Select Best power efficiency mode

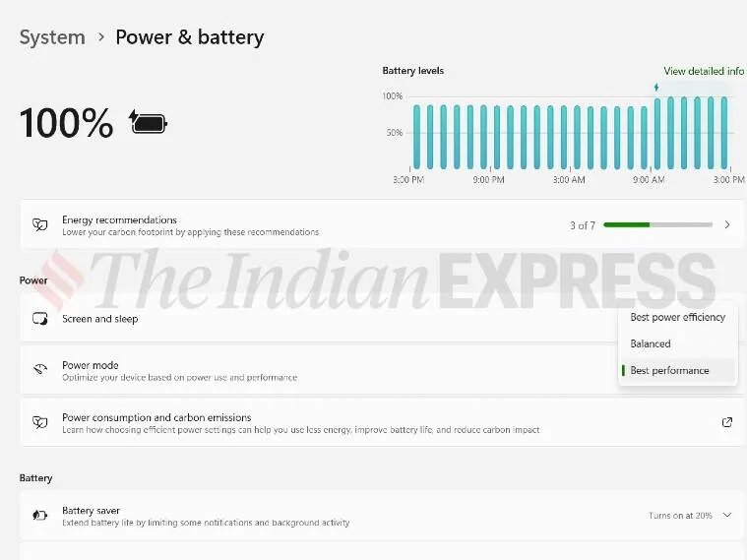click(677, 317)
